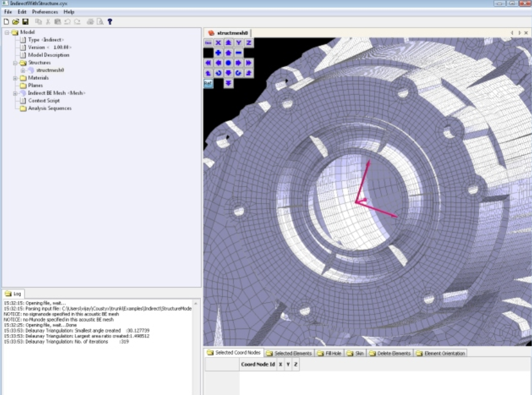Screen dimensions: 532x395
Task: Select the Analysis Sequences tree item
Action: (x=50, y=108)
